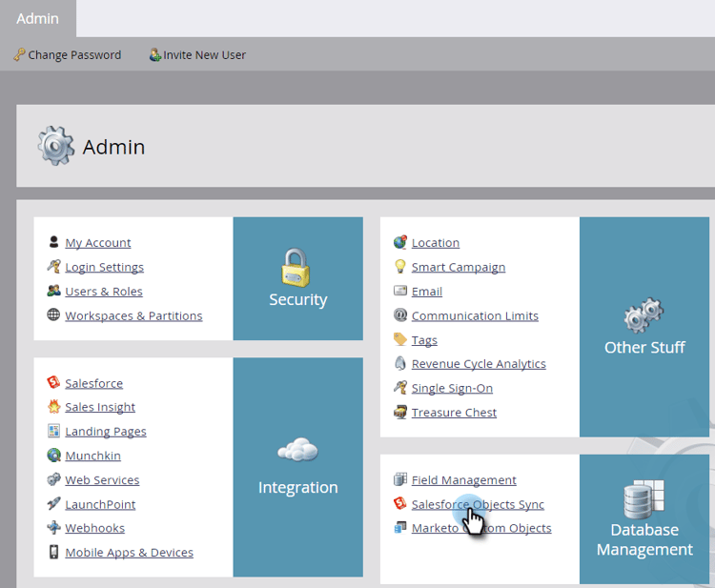Click the Security padlock tile
The image size is (715, 588).
click(x=298, y=278)
